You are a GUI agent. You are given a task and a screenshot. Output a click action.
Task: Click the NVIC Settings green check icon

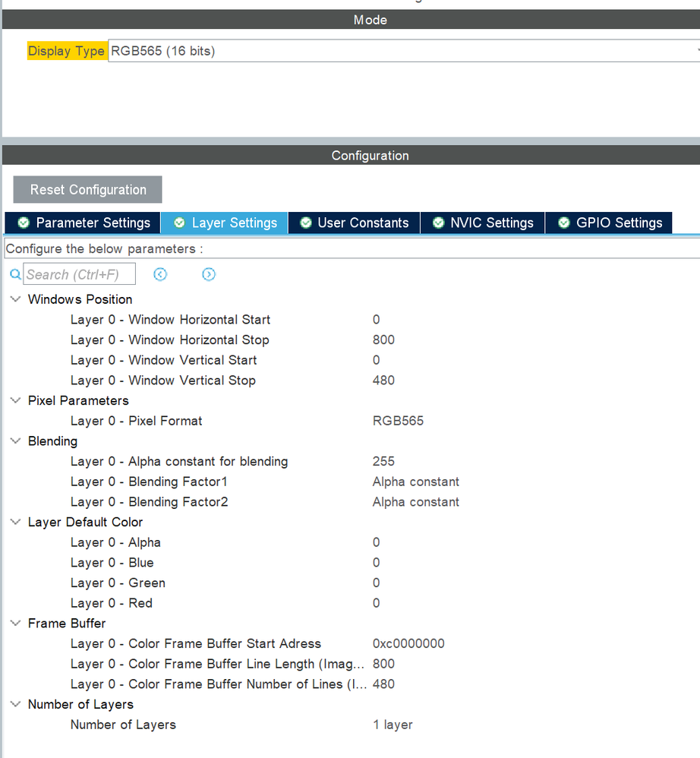coord(439,223)
